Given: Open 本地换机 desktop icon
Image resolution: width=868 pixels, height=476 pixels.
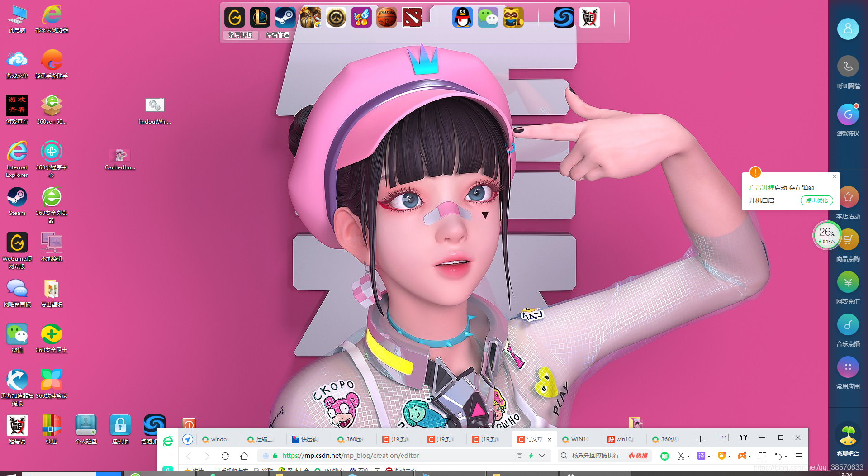Looking at the screenshot, I should 52,247.
